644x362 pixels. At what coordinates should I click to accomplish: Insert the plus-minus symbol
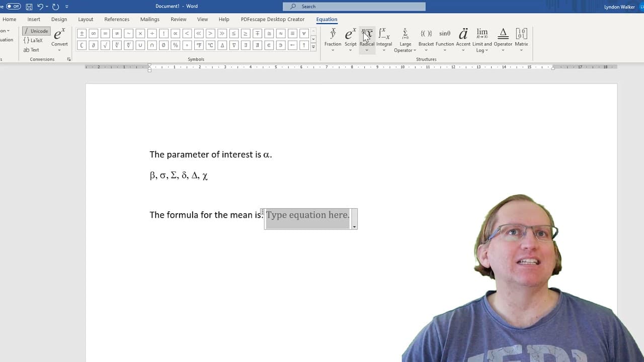click(82, 34)
